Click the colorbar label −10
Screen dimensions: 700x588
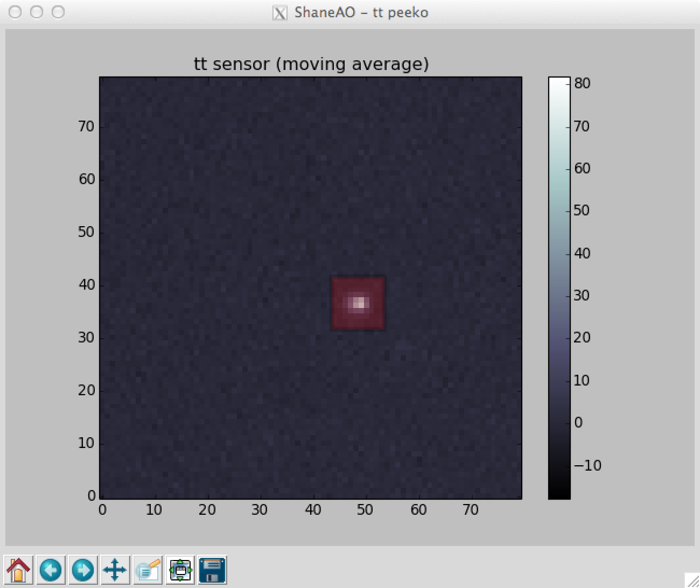[587, 465]
